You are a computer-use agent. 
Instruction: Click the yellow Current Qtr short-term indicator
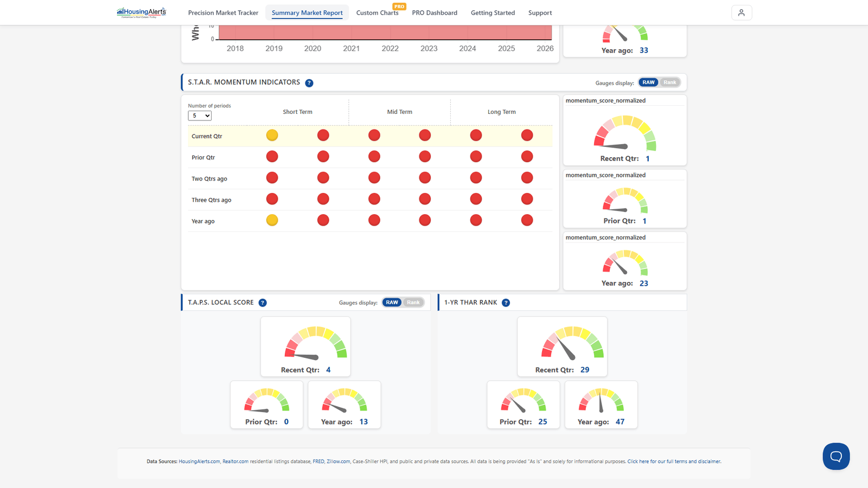(x=272, y=136)
